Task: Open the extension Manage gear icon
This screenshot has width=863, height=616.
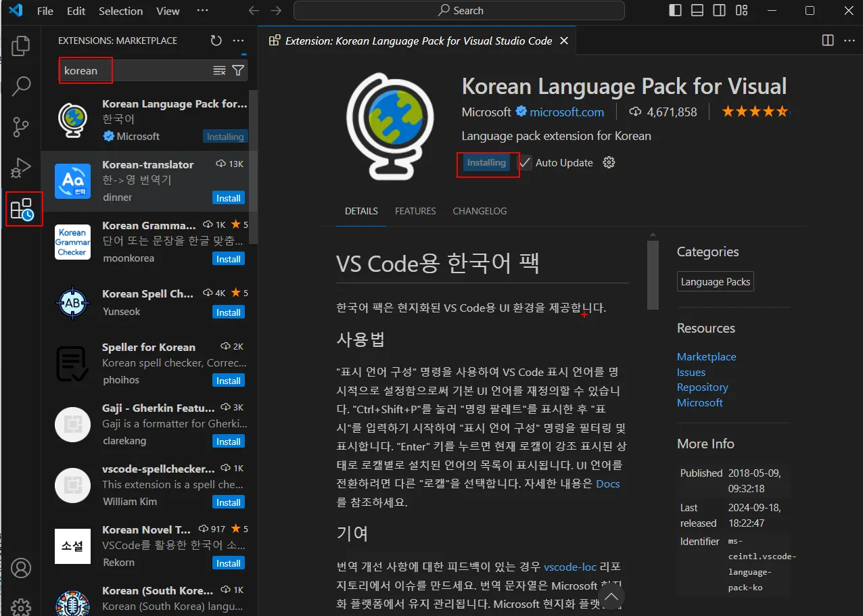Action: pos(609,163)
